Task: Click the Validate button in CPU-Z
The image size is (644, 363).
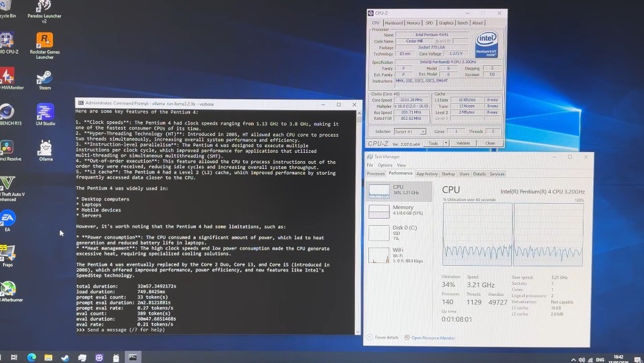Action: [463, 144]
